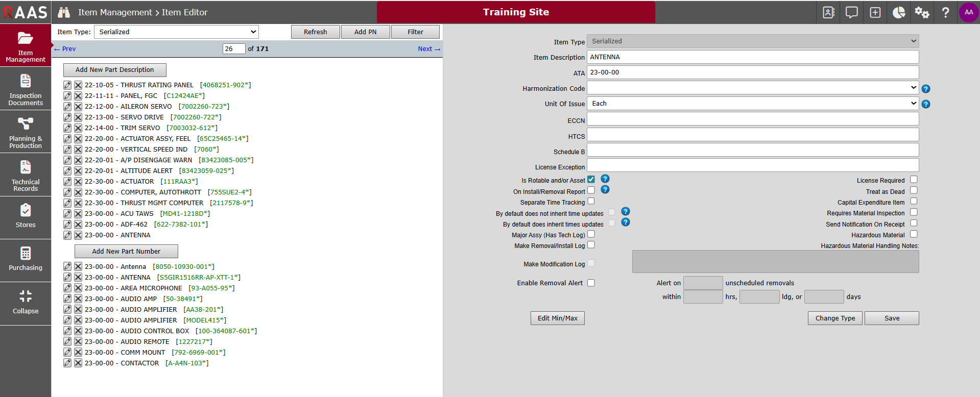Open the AA user avatar
This screenshot has width=980, height=397.
click(x=969, y=12)
